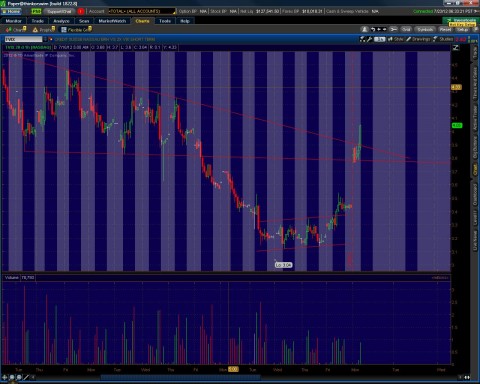Viewport: 480px width, 384px height.
Task: Click the Symbols button
Action: tap(425, 30)
